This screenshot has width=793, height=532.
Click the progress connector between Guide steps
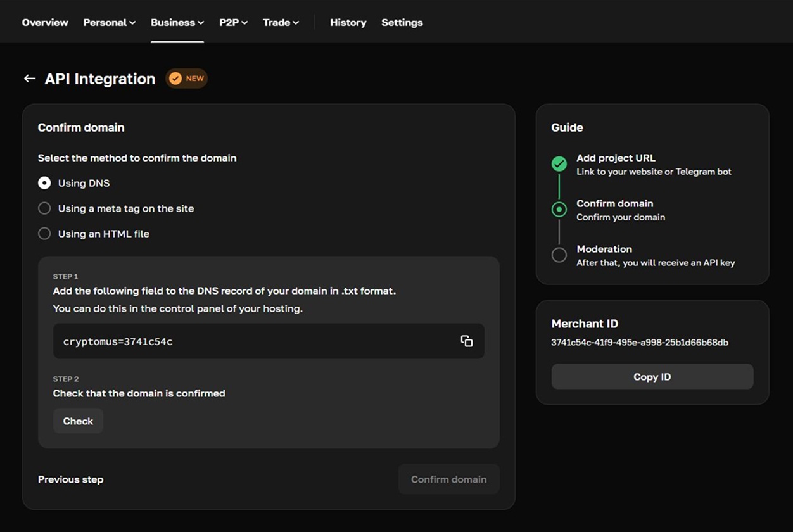point(558,187)
